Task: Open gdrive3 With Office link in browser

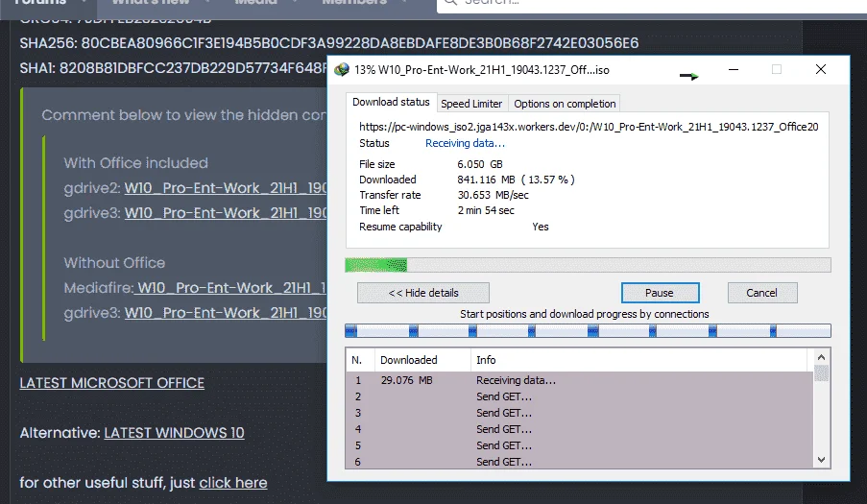Action: pyautogui.click(x=226, y=213)
